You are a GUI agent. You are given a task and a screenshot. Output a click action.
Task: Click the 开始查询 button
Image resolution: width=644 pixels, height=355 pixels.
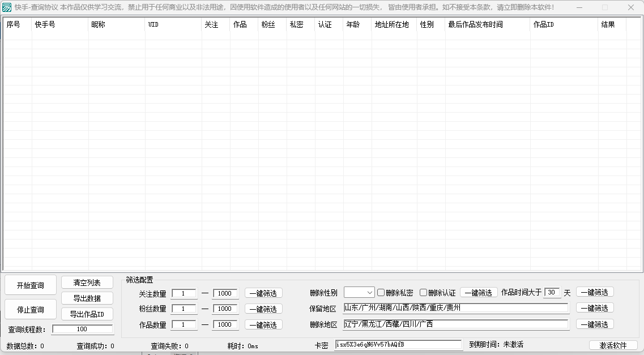31,285
